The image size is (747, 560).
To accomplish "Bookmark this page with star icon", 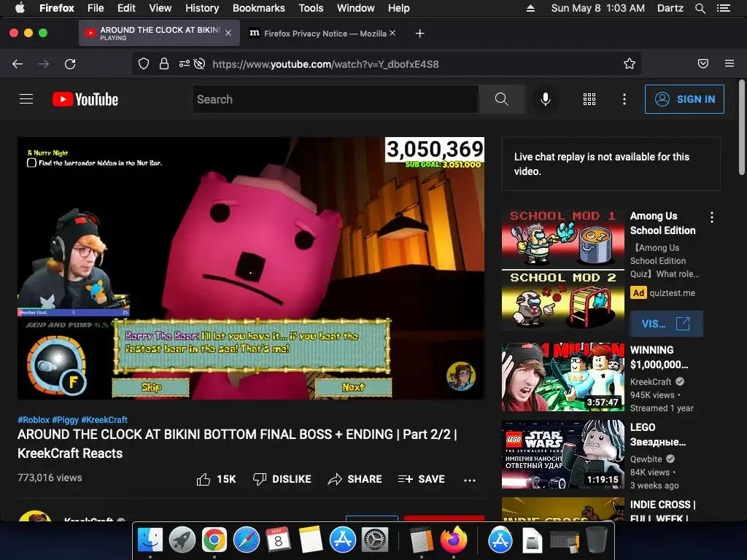I will tap(630, 64).
